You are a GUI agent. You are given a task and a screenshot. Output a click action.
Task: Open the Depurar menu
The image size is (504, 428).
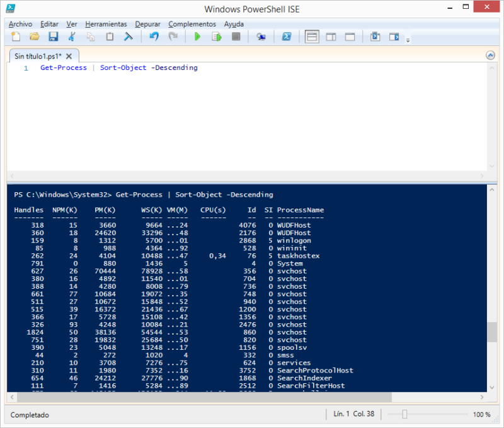147,24
